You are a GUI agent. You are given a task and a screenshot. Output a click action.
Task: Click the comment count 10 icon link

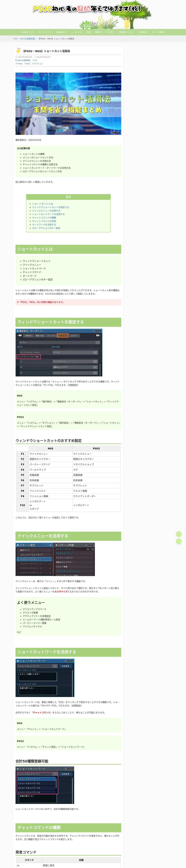[x=35, y=60]
